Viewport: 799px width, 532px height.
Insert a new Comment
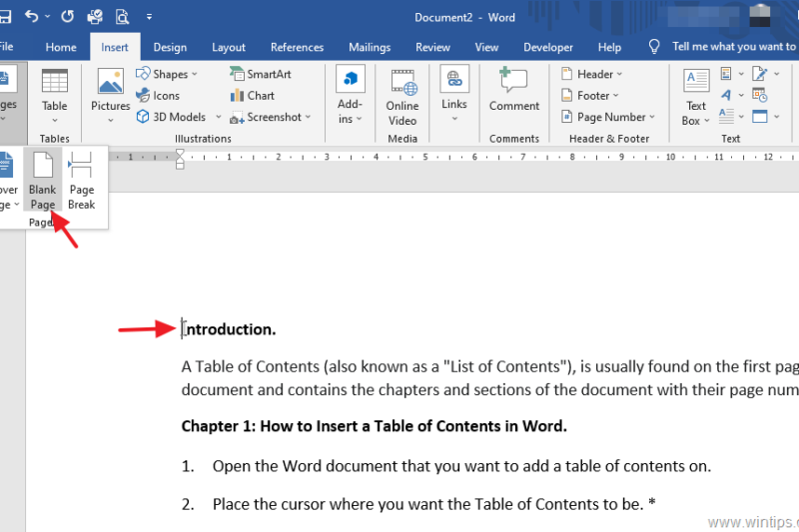(x=513, y=91)
